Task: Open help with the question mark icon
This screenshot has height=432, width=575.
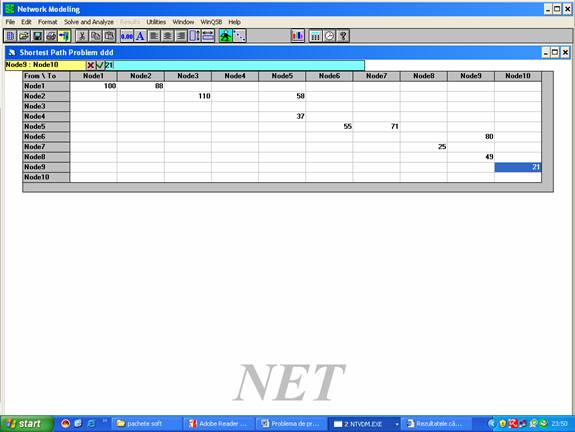Action: point(343,36)
